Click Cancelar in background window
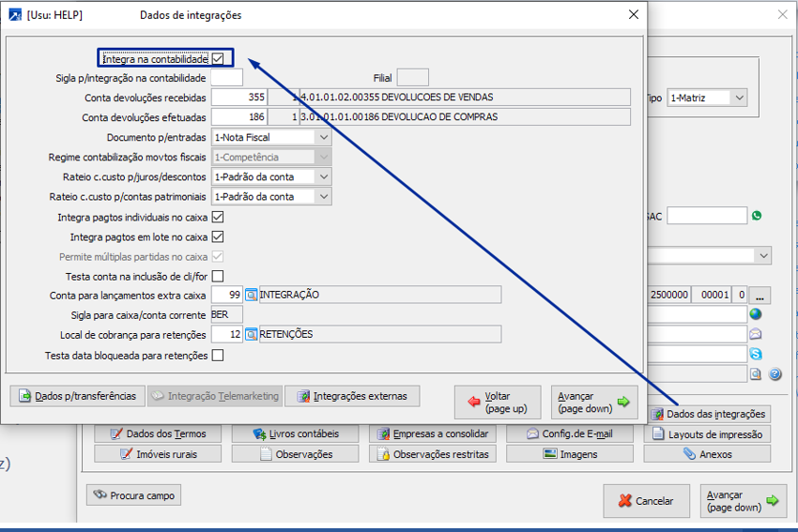 click(x=646, y=501)
